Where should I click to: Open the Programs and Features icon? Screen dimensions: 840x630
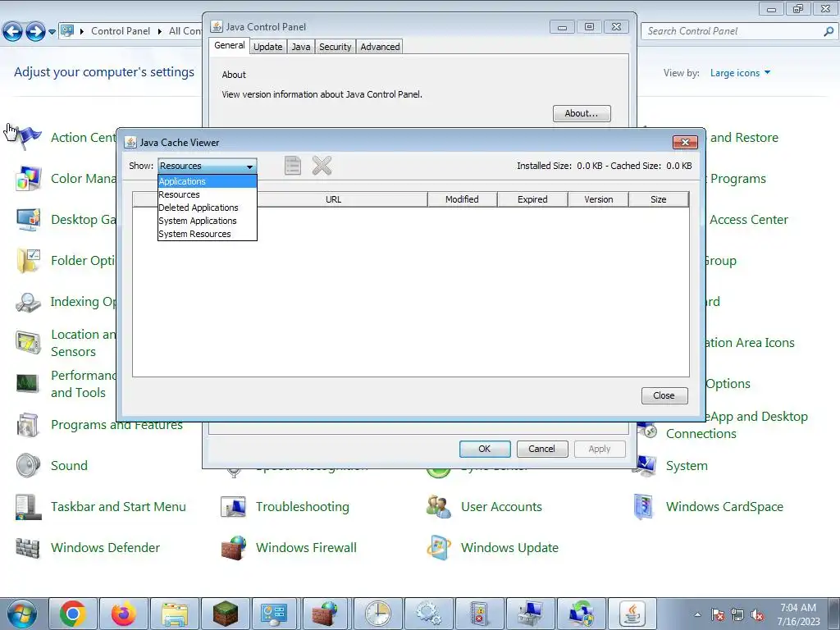coord(28,425)
